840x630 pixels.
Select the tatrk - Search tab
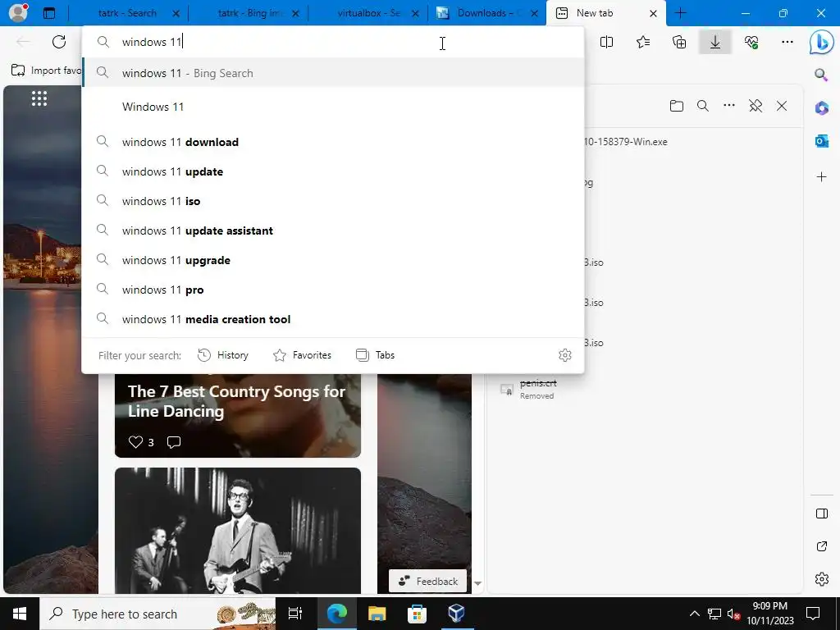coord(127,13)
